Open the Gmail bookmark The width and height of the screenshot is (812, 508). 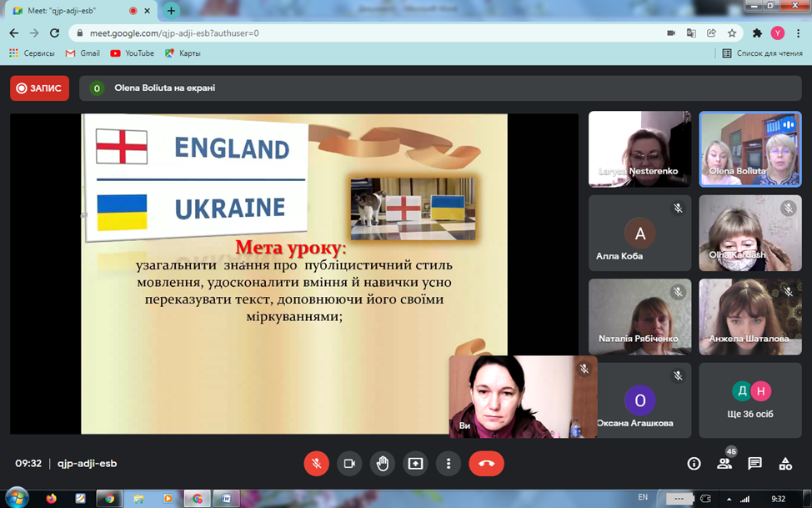tap(83, 53)
